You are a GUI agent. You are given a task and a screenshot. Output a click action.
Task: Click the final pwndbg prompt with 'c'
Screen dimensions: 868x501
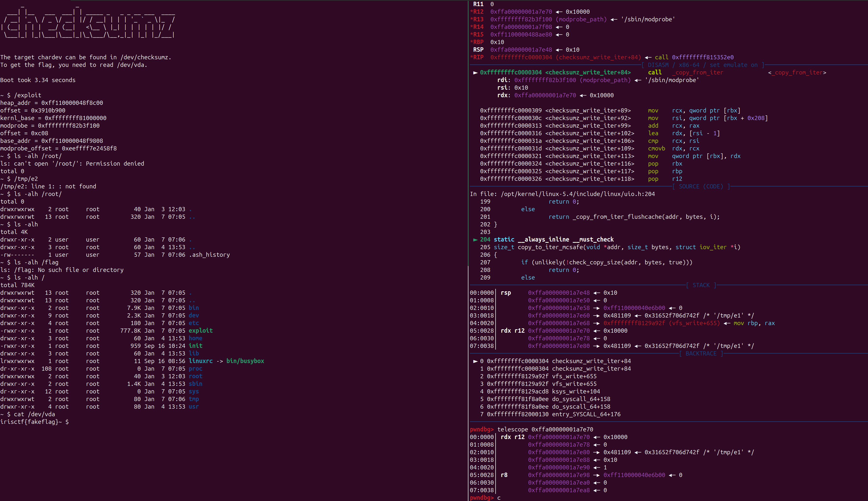click(485, 498)
